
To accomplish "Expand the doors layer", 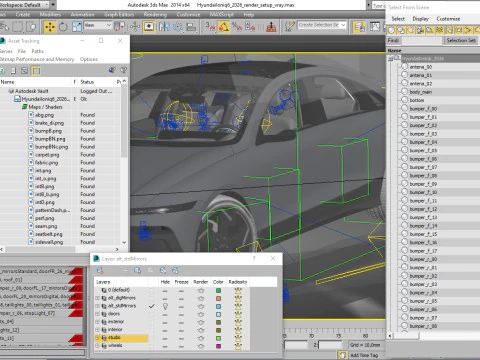I will (x=97, y=314).
